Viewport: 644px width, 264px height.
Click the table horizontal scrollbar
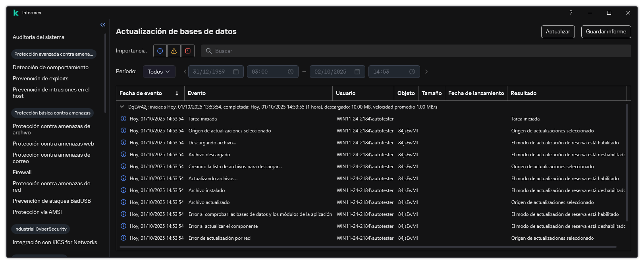tap(368, 247)
